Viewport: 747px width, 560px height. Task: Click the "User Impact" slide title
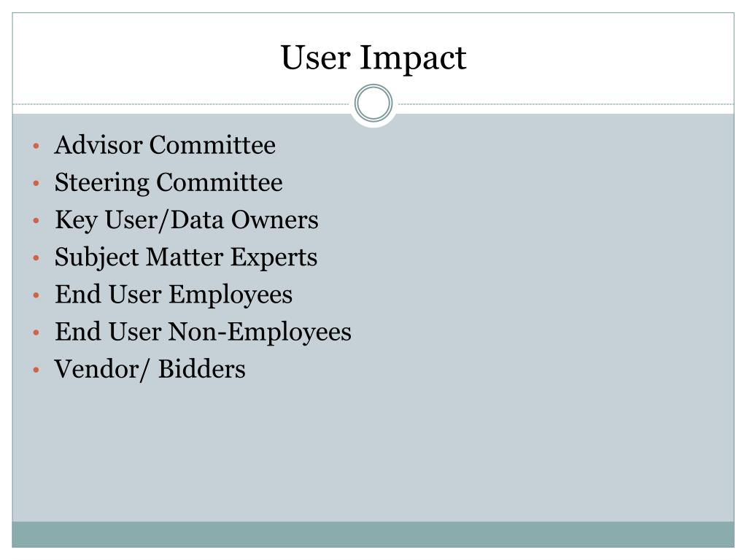(373, 58)
